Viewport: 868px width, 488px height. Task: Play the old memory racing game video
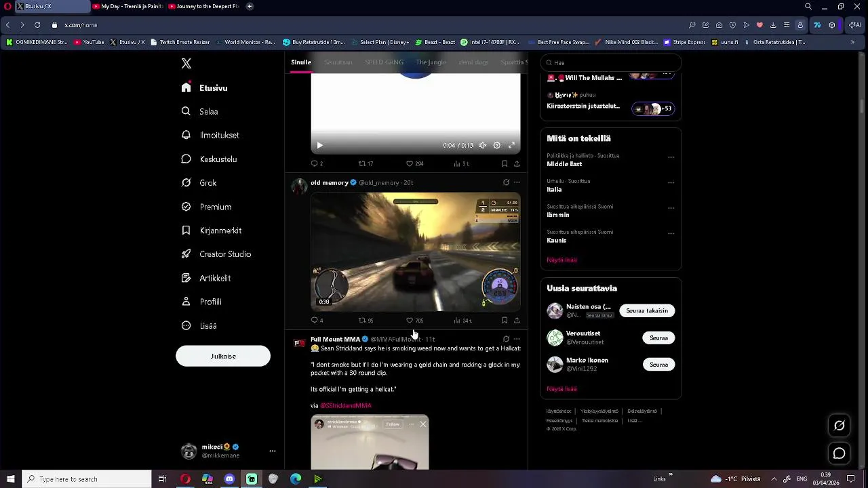pos(416,251)
